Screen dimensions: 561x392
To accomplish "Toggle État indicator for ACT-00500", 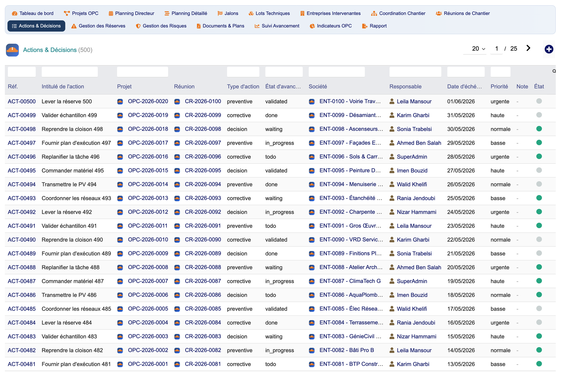I will [539, 101].
